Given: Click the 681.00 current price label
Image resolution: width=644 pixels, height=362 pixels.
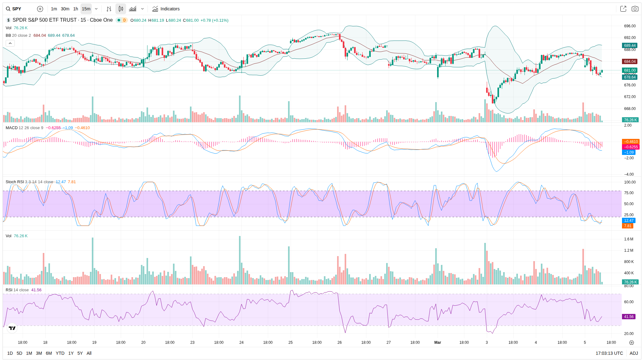Looking at the screenshot, I should click(630, 70).
